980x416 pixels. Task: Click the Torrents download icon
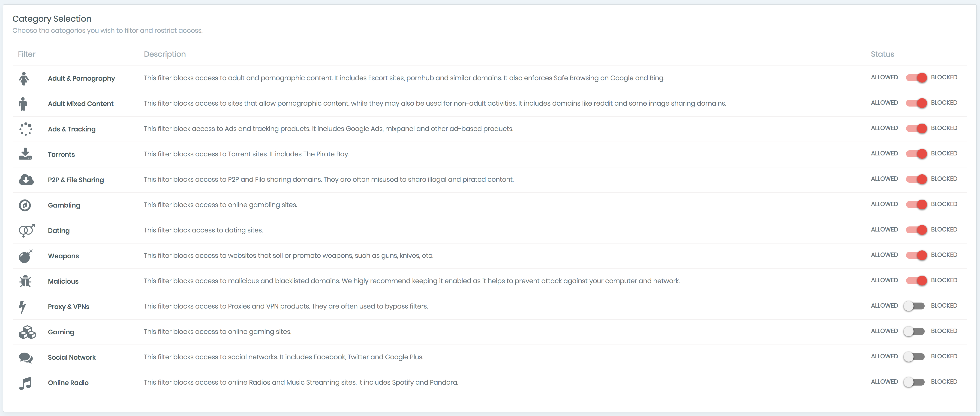tap(25, 154)
